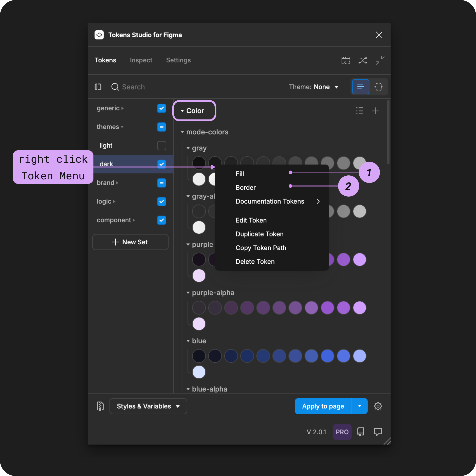Select the lightest purple-alpha swatch on second row
476x476 pixels.
pos(199,324)
